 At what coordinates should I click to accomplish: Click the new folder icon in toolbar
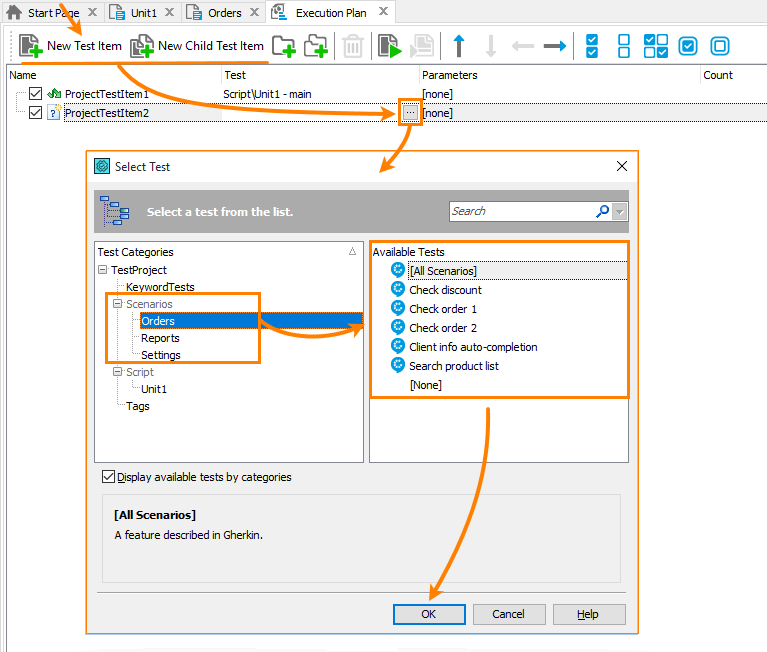click(x=284, y=46)
